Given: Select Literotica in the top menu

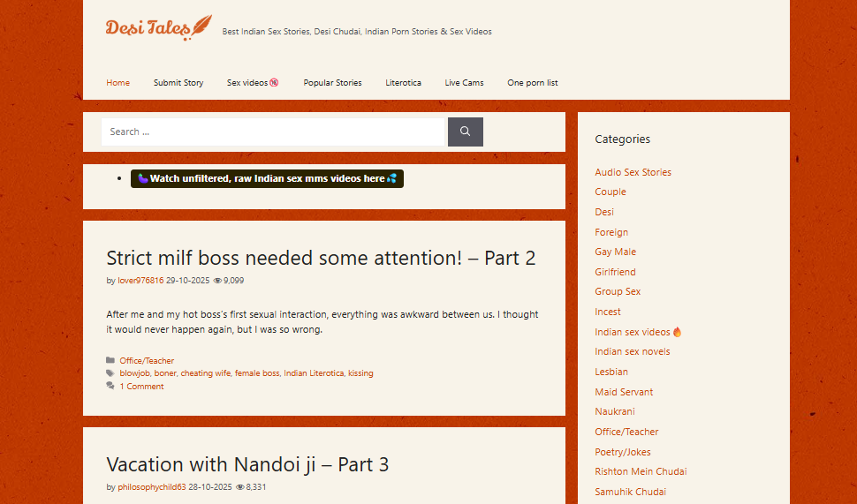Looking at the screenshot, I should pyautogui.click(x=403, y=83).
